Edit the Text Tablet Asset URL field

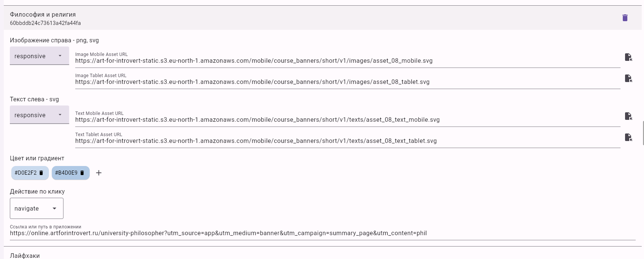[341, 141]
